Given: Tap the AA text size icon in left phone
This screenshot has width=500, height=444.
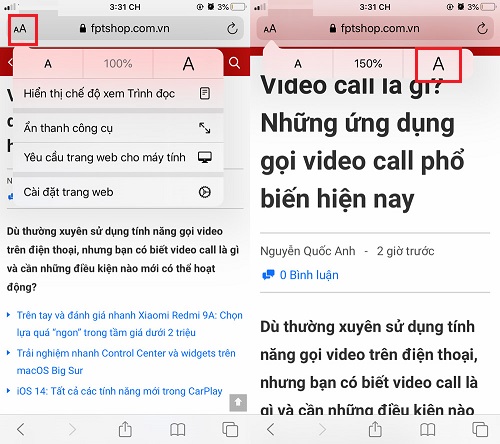Looking at the screenshot, I should (x=20, y=29).
